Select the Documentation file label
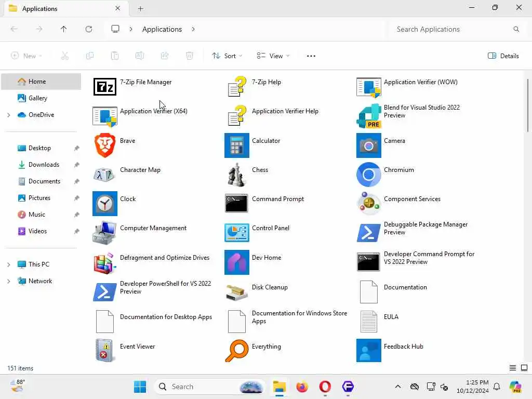 [405, 287]
